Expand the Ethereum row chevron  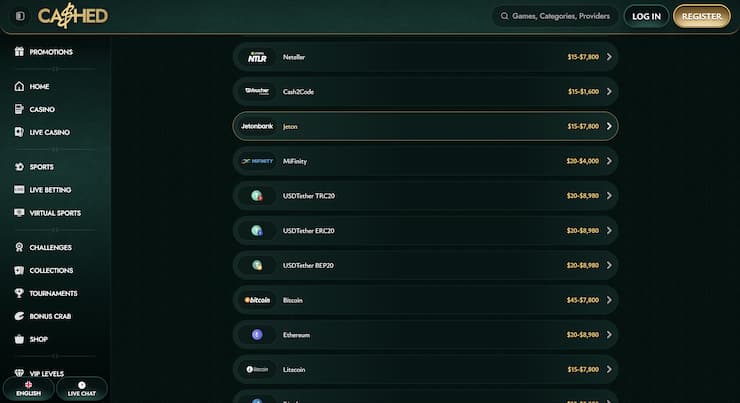click(609, 335)
